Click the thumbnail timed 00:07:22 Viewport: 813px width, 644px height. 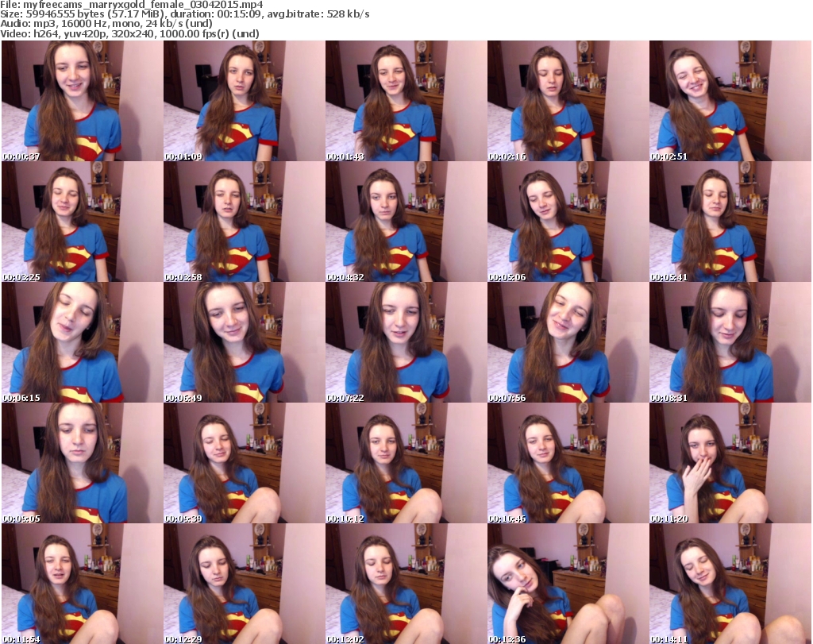coord(406,342)
